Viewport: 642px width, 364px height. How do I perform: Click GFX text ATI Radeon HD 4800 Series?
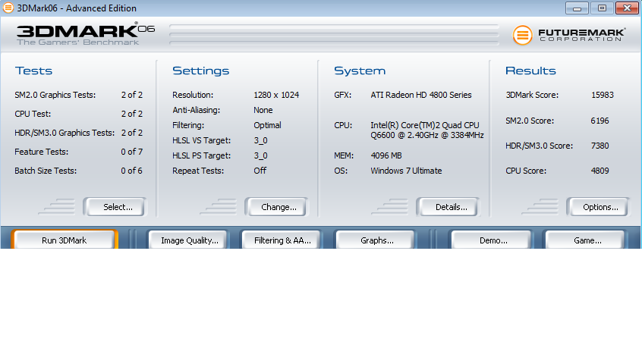pyautogui.click(x=421, y=95)
